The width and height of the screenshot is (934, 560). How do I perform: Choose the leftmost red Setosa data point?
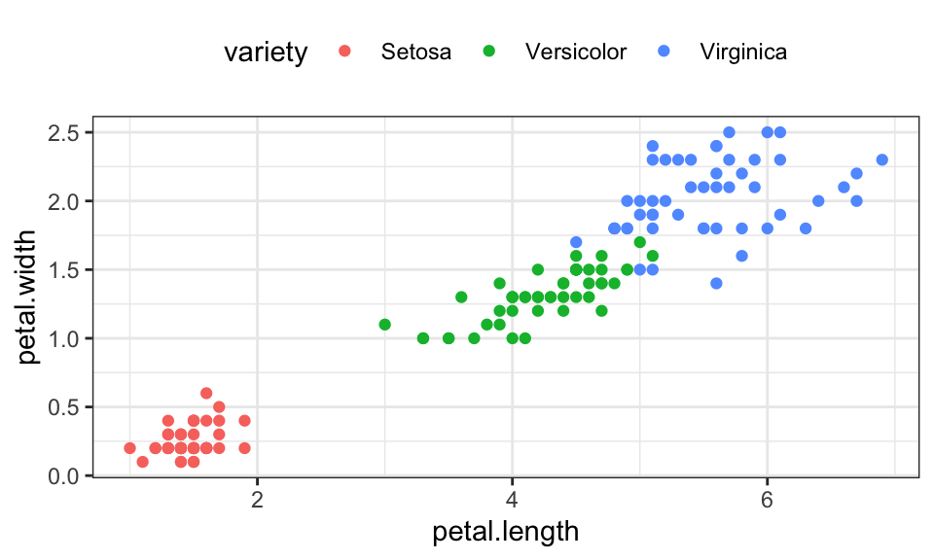pyautogui.click(x=129, y=448)
